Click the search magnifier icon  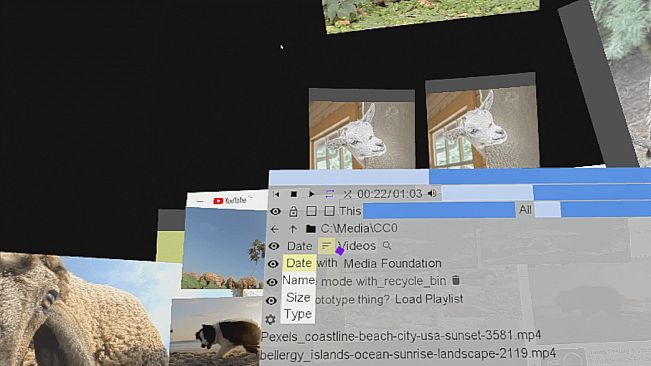tap(387, 245)
